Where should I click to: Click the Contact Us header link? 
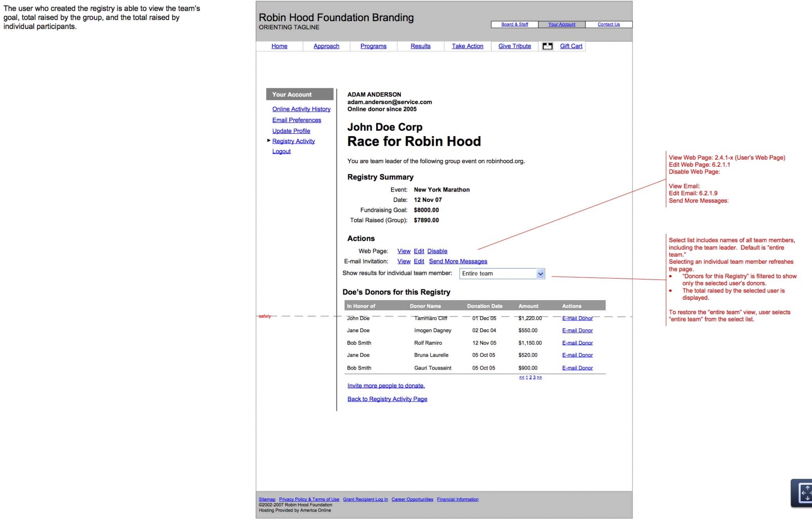[609, 24]
